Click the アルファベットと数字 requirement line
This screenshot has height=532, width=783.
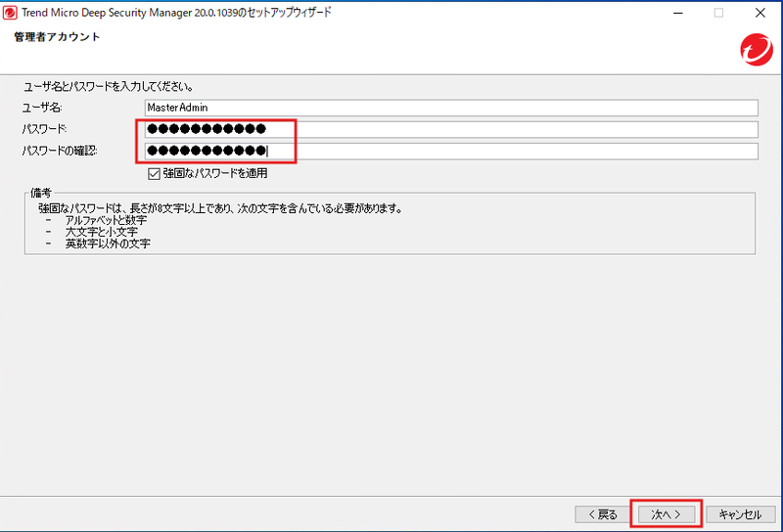[x=106, y=220]
